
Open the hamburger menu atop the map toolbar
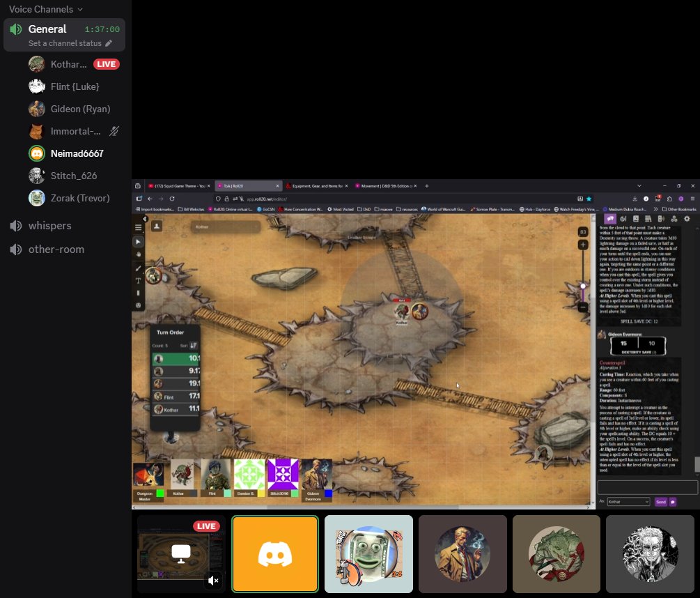pyautogui.click(x=138, y=227)
